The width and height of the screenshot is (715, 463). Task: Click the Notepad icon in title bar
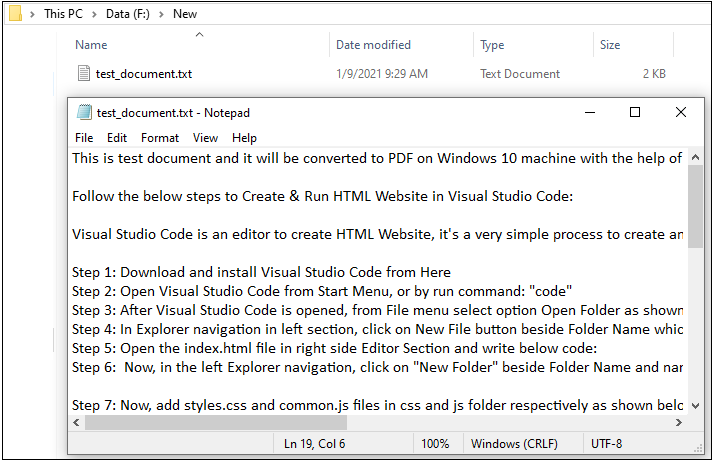point(84,112)
